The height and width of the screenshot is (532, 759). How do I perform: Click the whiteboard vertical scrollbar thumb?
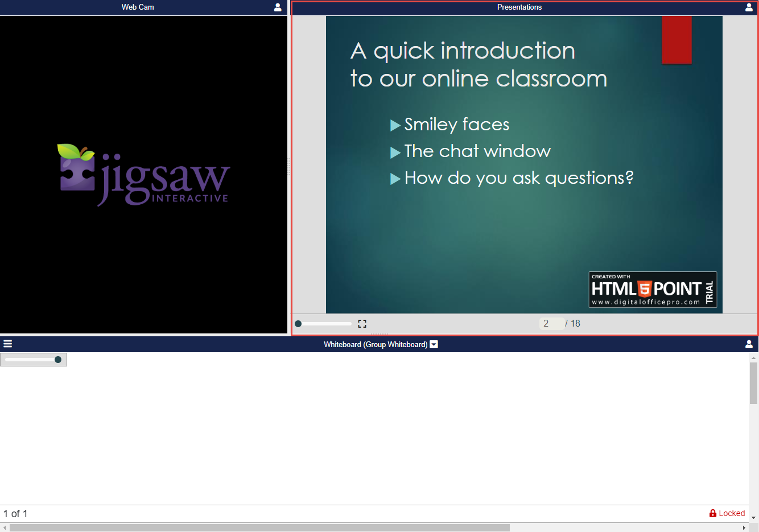(x=753, y=382)
